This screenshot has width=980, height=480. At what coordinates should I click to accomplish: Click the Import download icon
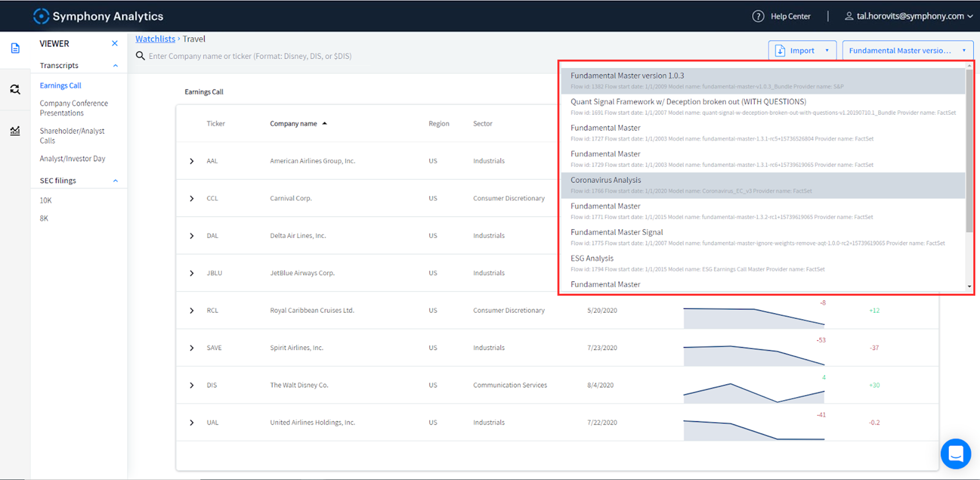780,51
